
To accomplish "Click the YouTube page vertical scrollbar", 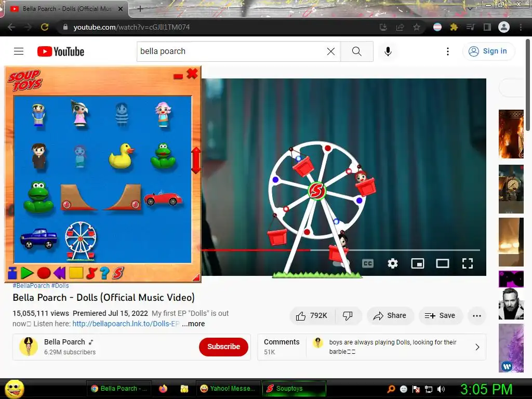I will pyautogui.click(x=528, y=85).
